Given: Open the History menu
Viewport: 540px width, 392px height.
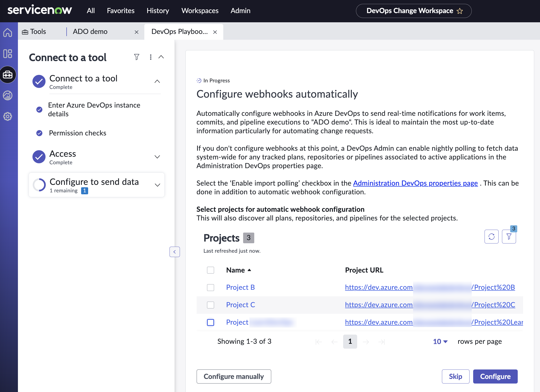Looking at the screenshot, I should pos(158,11).
